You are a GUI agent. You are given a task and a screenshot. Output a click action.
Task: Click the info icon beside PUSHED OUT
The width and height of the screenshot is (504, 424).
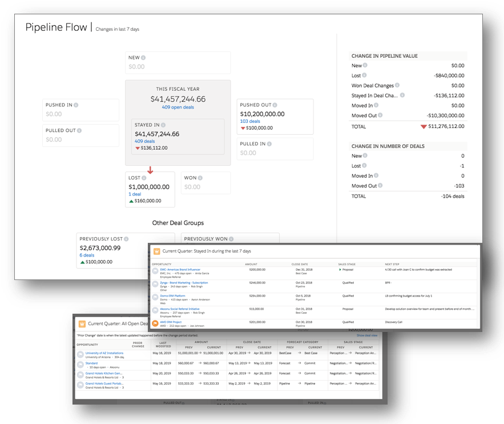[x=275, y=105]
